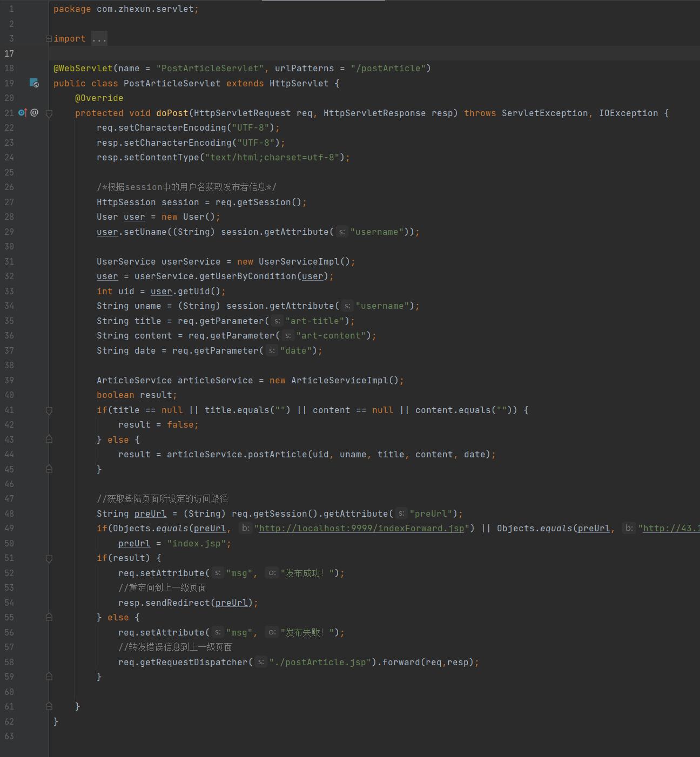
Task: Collapse the if(result) block on line 51
Action: [49, 558]
